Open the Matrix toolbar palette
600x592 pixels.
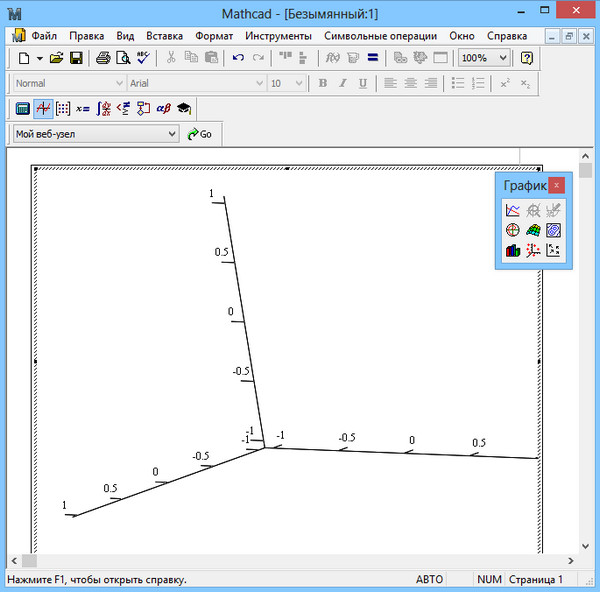tap(63, 108)
